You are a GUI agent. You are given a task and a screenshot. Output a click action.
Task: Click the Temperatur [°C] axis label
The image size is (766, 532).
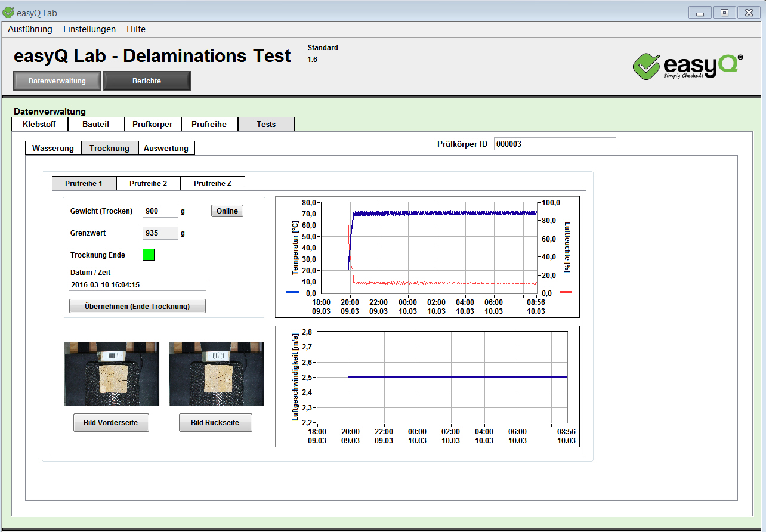[x=295, y=248]
